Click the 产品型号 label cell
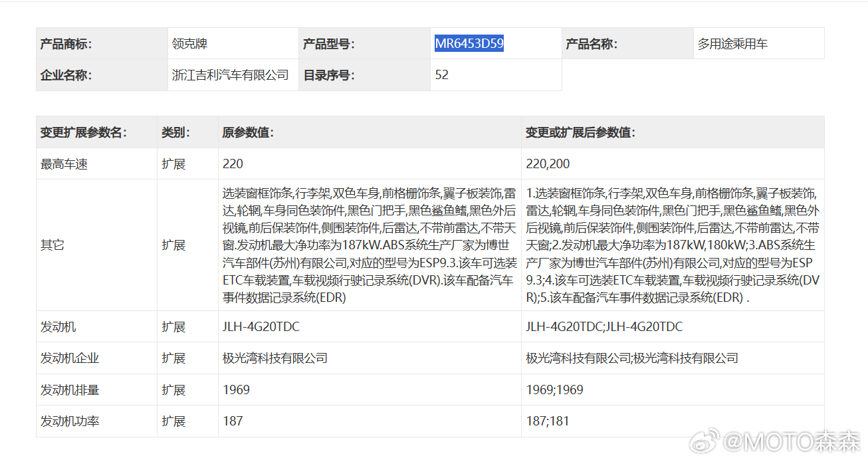868x462 pixels. tap(364, 44)
